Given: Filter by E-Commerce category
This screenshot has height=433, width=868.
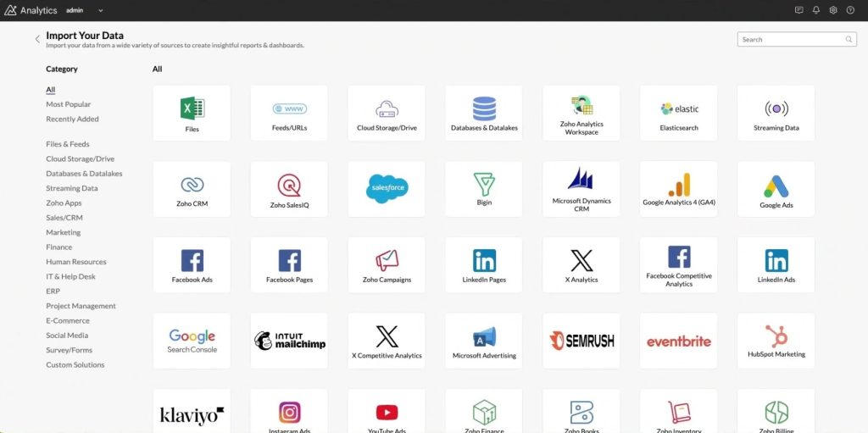Looking at the screenshot, I should 68,320.
